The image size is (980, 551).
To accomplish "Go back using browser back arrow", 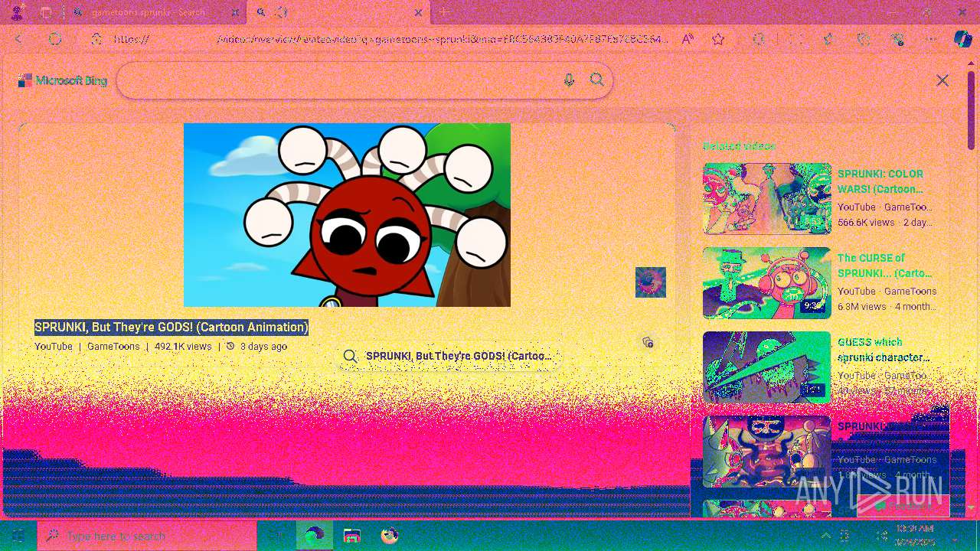I will 19,39.
